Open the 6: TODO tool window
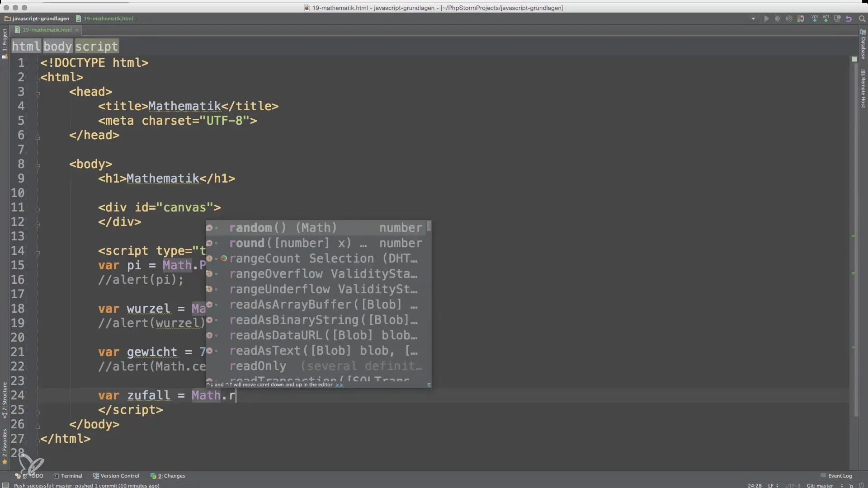 pos(30,476)
